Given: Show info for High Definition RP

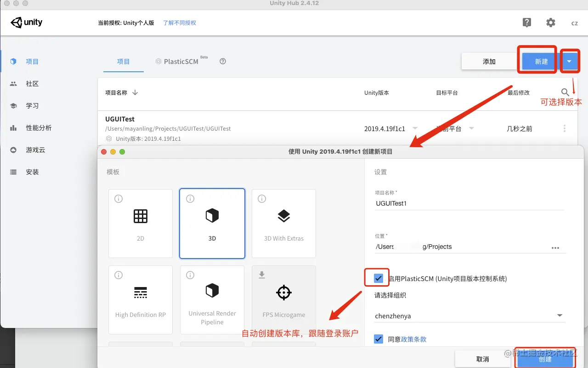Looking at the screenshot, I should tap(119, 275).
